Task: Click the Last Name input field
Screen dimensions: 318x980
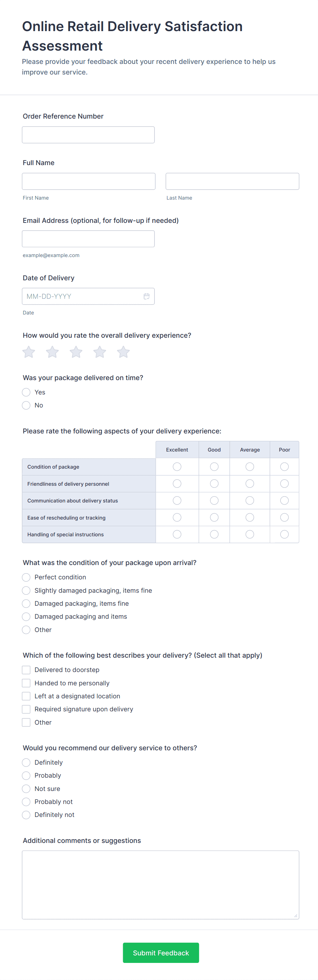Action: click(232, 182)
